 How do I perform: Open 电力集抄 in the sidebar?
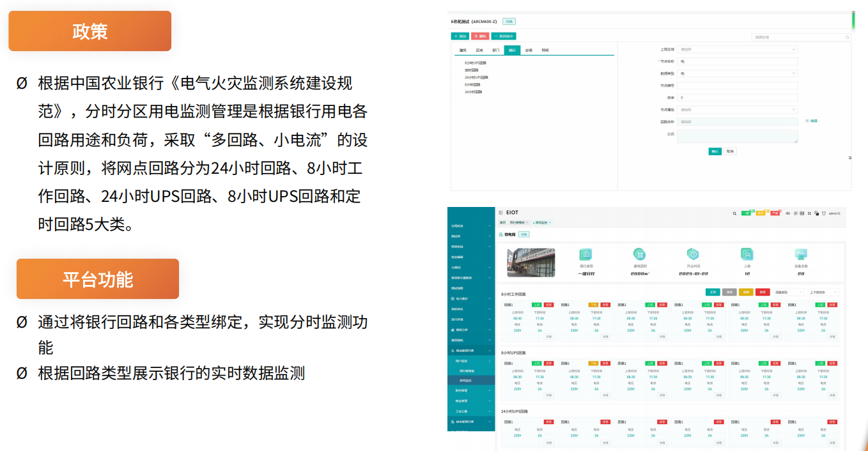pos(471,298)
